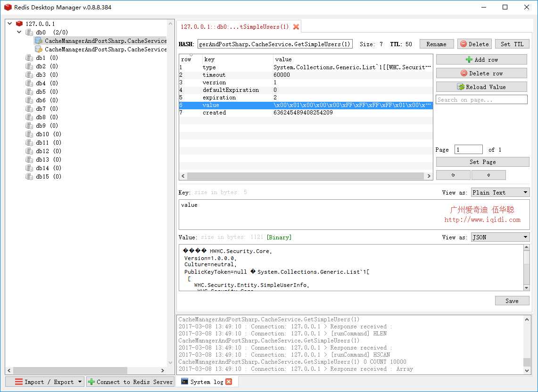Click Connect to Redis Server
This screenshot has width=538, height=392.
tap(130, 382)
